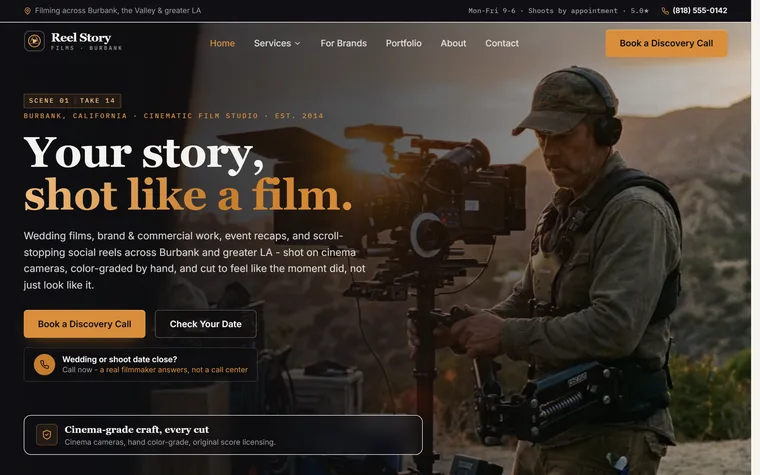The image size is (760, 475).
Task: Open the Services menu item
Action: [277, 43]
